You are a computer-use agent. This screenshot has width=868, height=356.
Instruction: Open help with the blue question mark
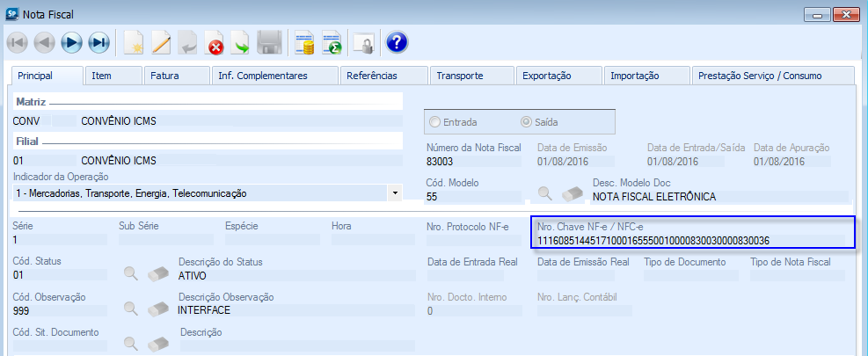point(397,42)
